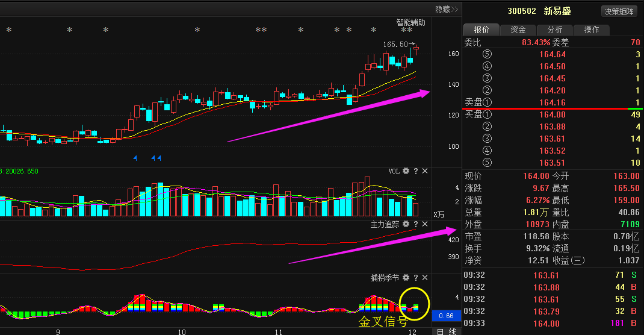Close the 捕捞季节 indicator panel
This screenshot has width=644, height=335.
pyautogui.click(x=425, y=278)
